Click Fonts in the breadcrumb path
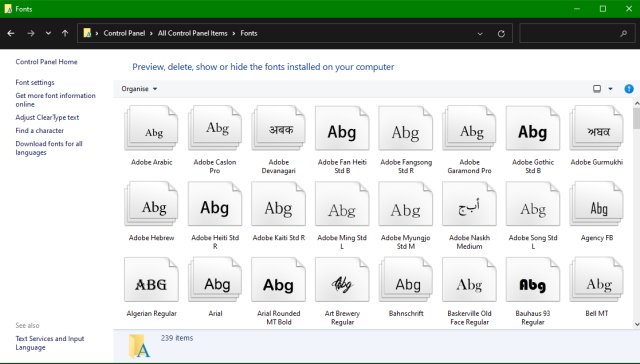The image size is (640, 364). pyautogui.click(x=249, y=33)
